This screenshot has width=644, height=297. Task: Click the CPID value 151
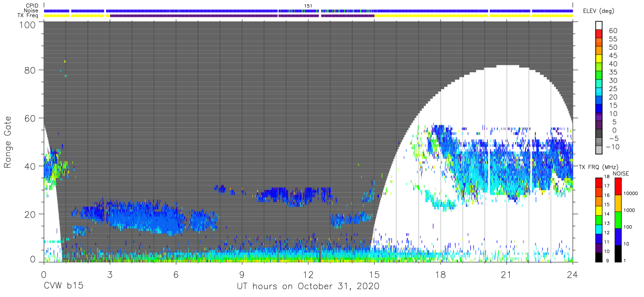[x=308, y=6]
